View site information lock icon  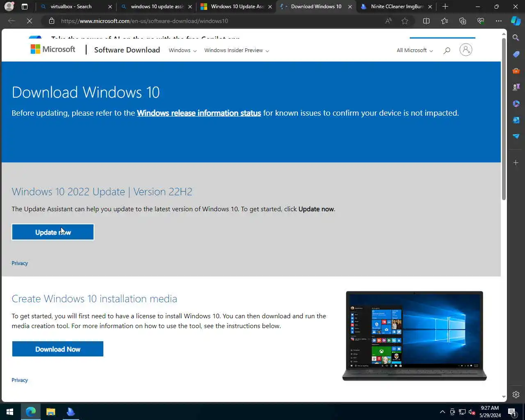[x=51, y=21]
